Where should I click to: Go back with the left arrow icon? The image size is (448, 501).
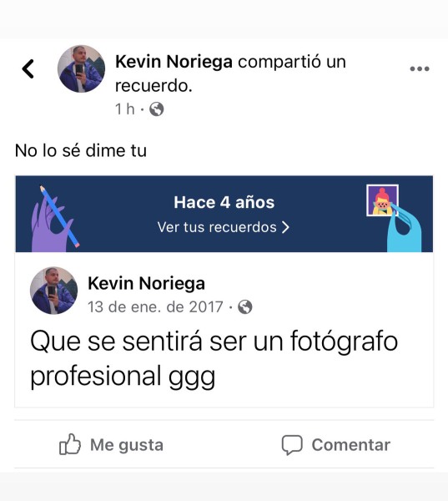pos(28,68)
